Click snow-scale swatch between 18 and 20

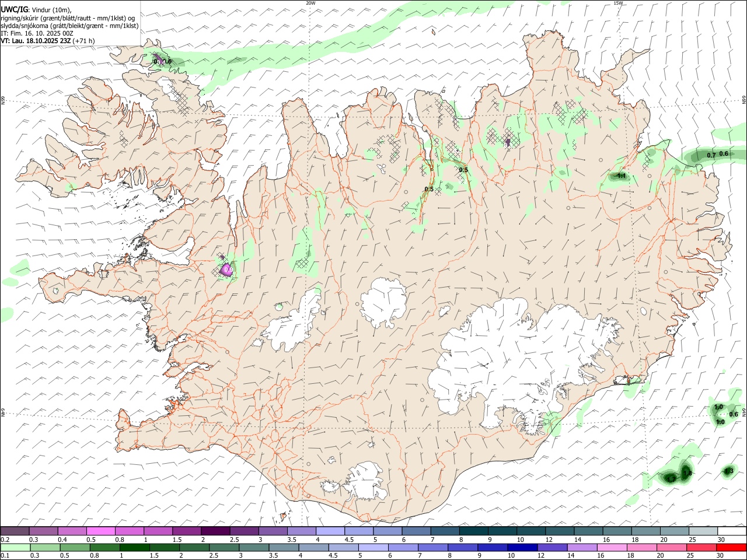(645, 531)
